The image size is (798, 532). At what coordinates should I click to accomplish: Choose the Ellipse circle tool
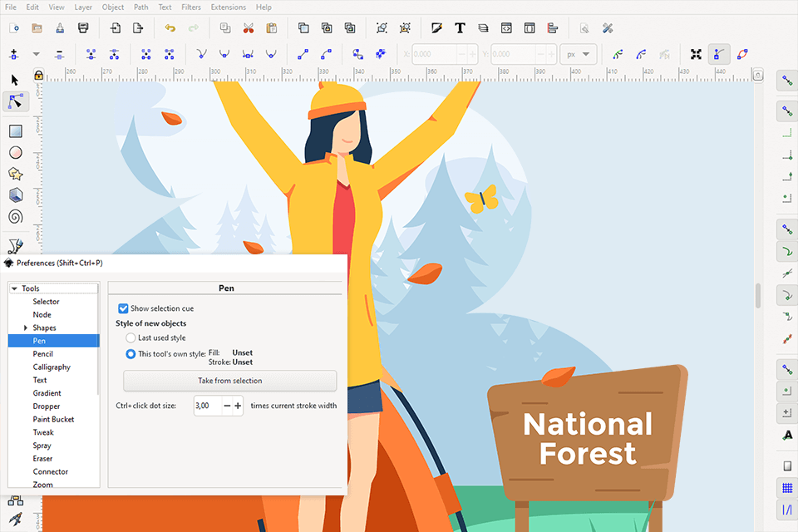(x=15, y=153)
